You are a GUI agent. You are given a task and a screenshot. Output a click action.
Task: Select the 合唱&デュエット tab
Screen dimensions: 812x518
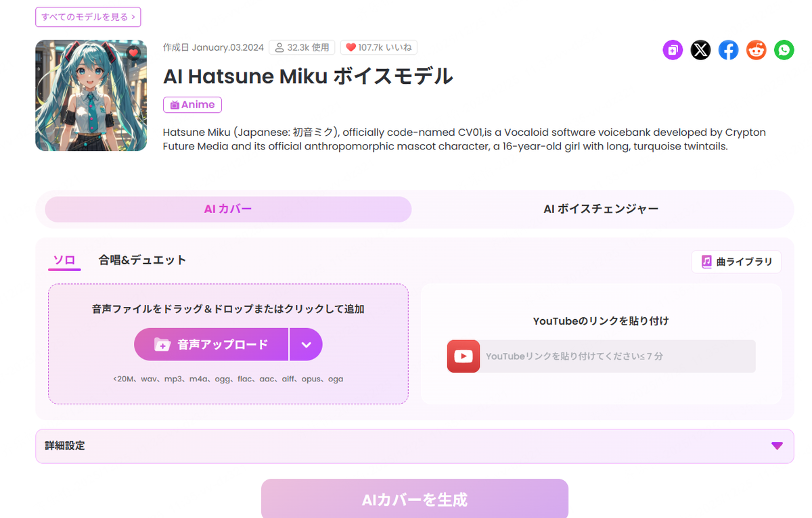(142, 260)
